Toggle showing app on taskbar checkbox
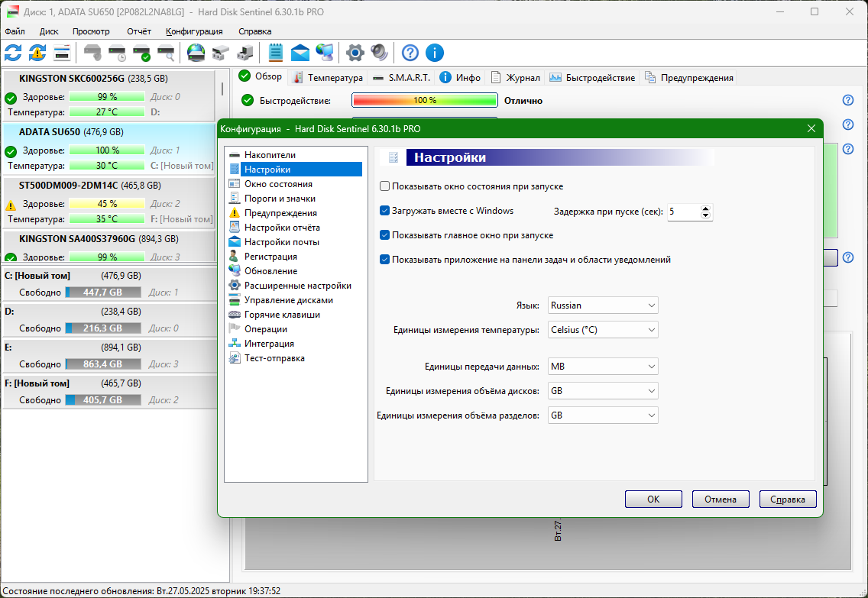The width and height of the screenshot is (868, 598). coord(385,260)
